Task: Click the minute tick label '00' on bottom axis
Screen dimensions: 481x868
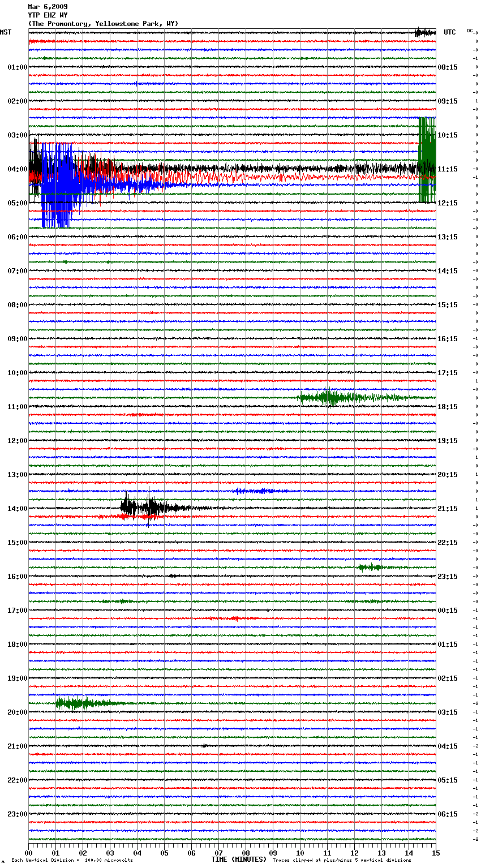Action: (29, 853)
